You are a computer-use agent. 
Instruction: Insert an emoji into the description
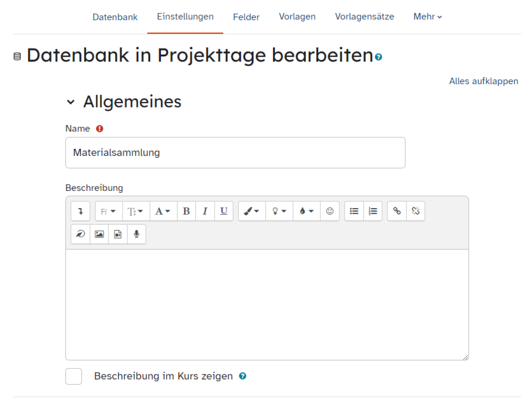click(x=330, y=211)
